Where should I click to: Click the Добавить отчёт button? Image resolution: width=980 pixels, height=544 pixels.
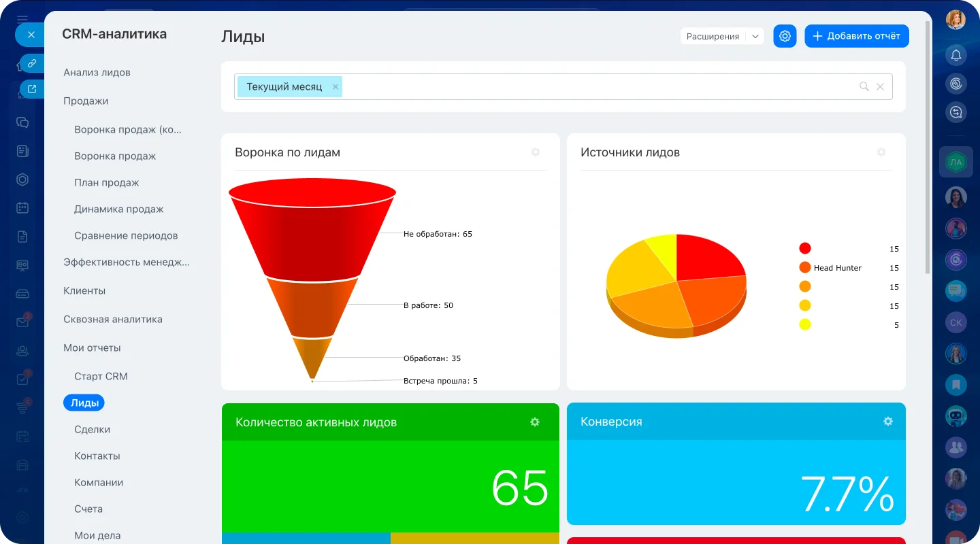tap(856, 36)
